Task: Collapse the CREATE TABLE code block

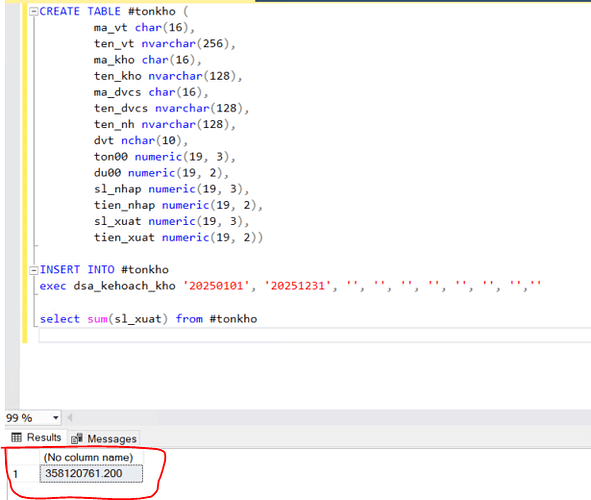Action: point(34,12)
